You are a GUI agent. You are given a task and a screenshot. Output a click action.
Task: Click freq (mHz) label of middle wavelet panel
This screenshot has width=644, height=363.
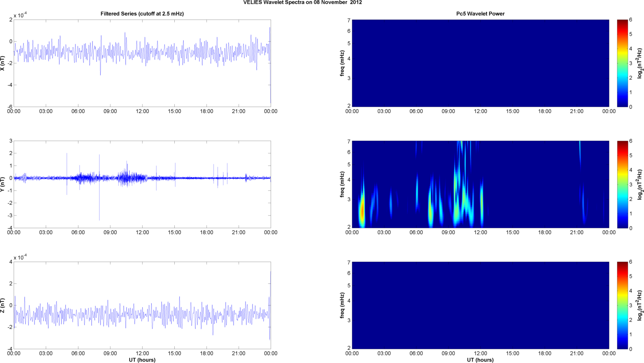click(x=342, y=184)
